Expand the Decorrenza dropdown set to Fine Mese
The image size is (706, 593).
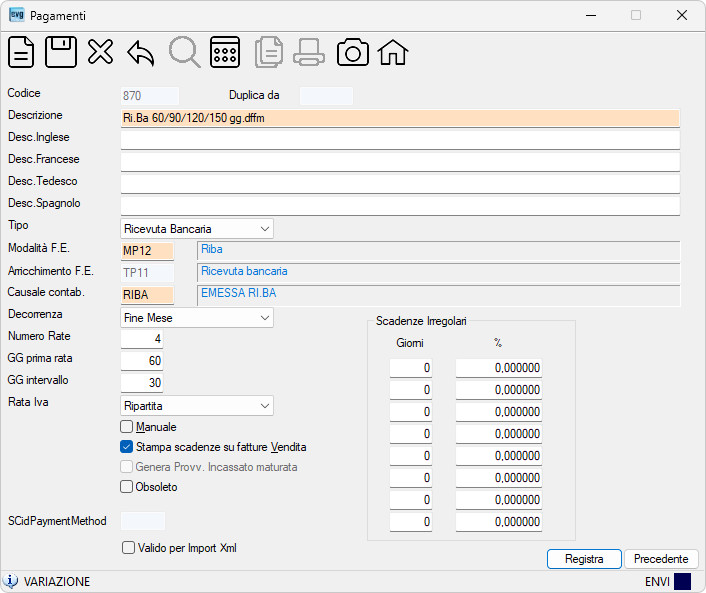pyautogui.click(x=197, y=318)
